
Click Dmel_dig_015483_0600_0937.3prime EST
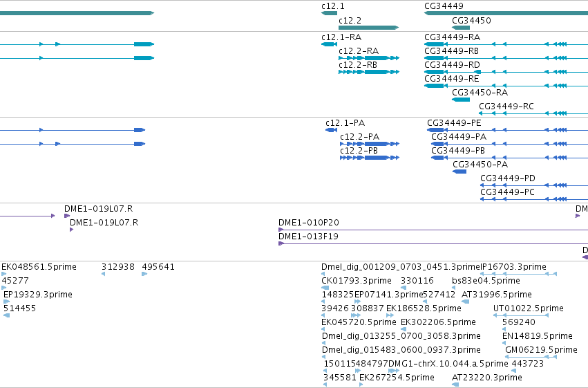click(401, 351)
